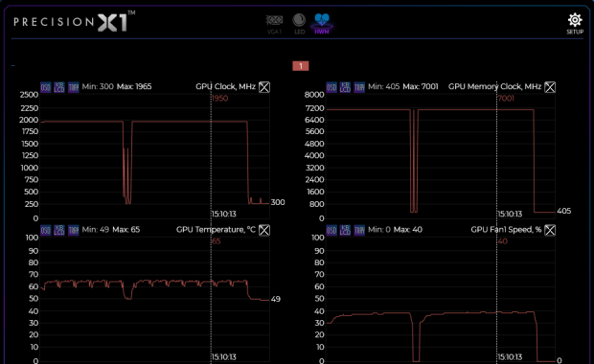Toggle TRAY for GPU Temperature graph
Image resolution: width=594 pixels, height=364 pixels.
(73, 230)
